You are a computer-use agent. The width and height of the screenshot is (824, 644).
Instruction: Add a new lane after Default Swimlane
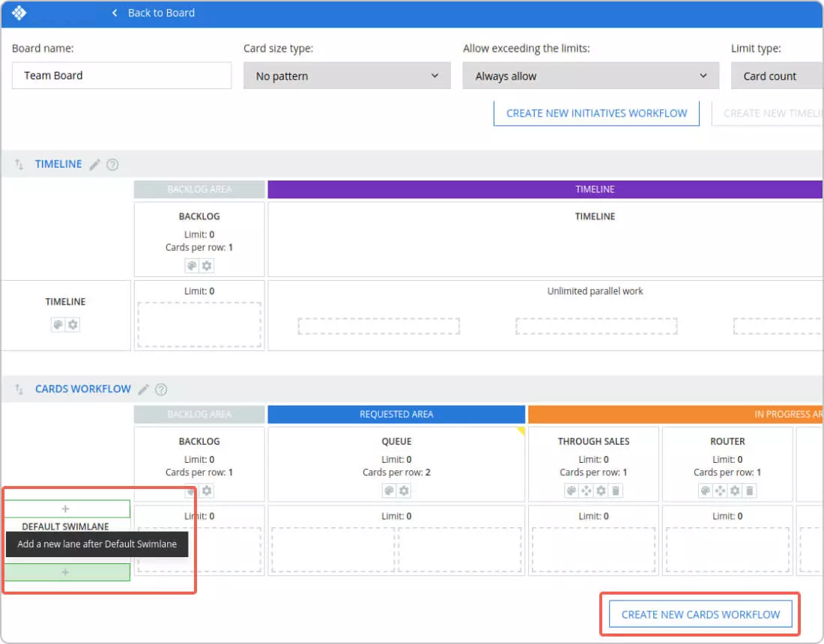(x=66, y=572)
